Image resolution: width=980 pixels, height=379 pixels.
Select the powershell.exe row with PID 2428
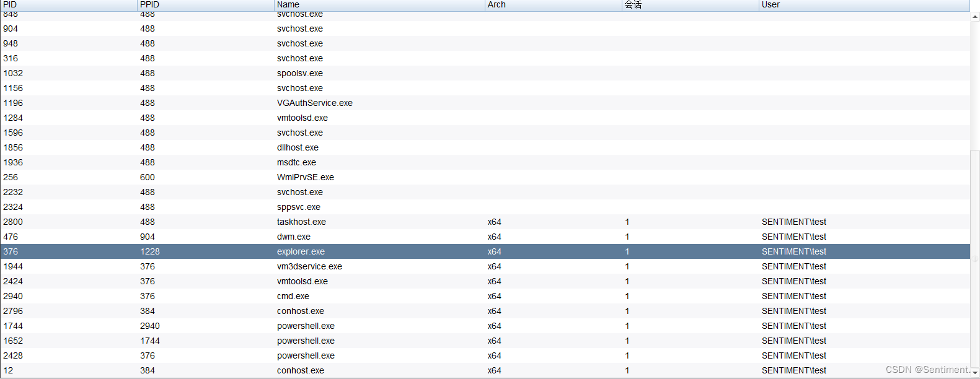click(485, 355)
